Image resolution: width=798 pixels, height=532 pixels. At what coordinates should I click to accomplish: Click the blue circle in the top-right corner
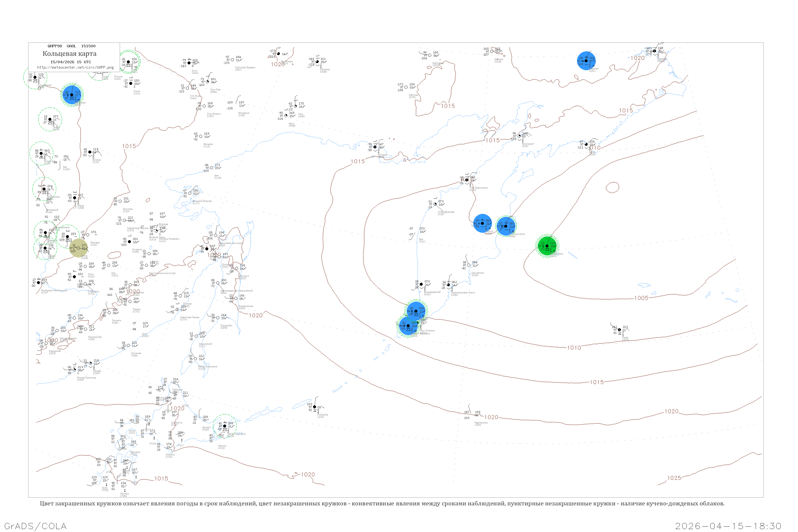[x=586, y=61]
